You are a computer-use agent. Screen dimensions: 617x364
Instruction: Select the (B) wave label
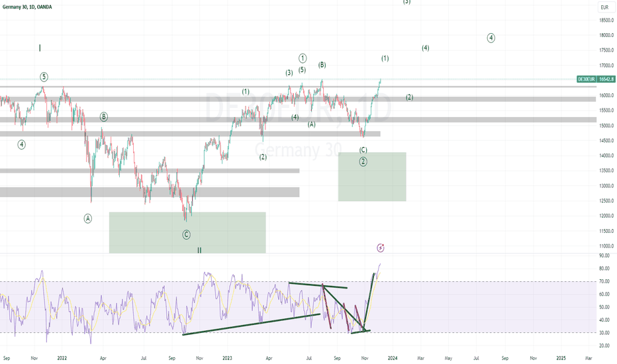tap(322, 65)
